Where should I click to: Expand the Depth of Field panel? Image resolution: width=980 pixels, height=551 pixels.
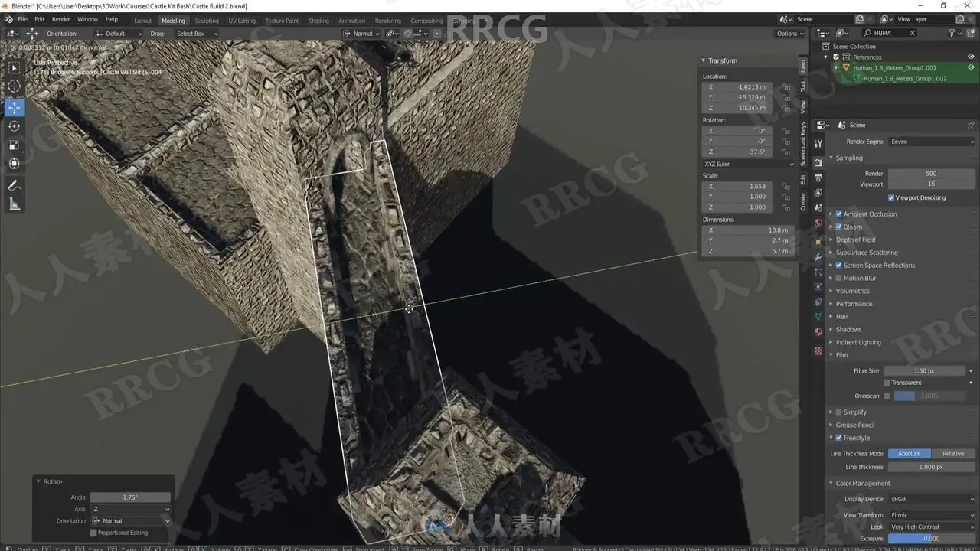point(855,240)
